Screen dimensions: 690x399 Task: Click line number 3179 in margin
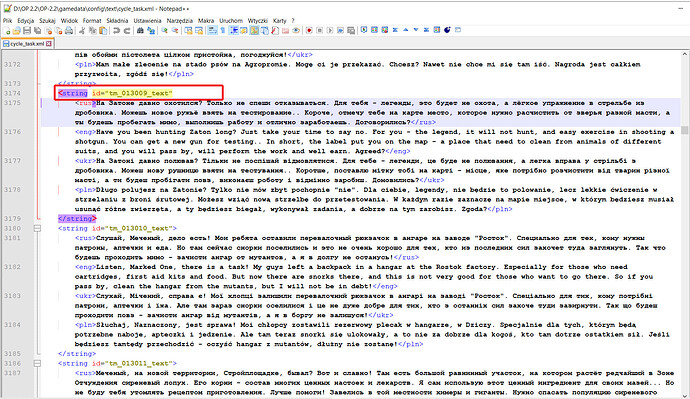[12, 218]
